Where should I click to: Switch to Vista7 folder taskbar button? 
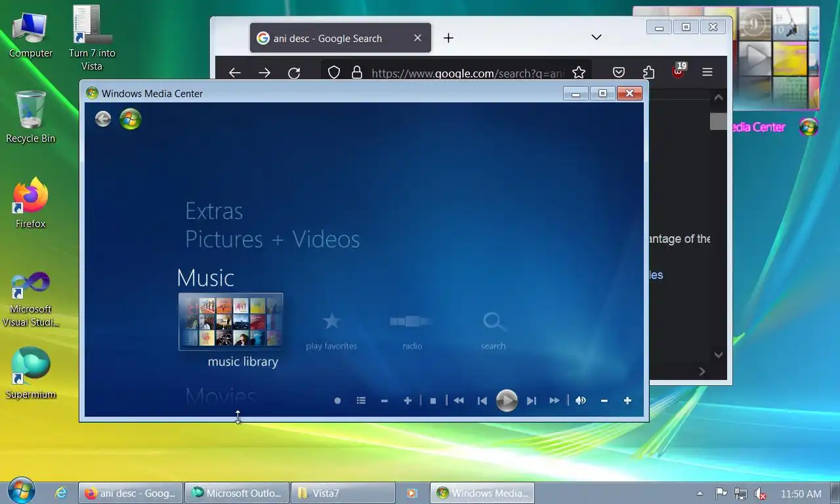pyautogui.click(x=343, y=493)
